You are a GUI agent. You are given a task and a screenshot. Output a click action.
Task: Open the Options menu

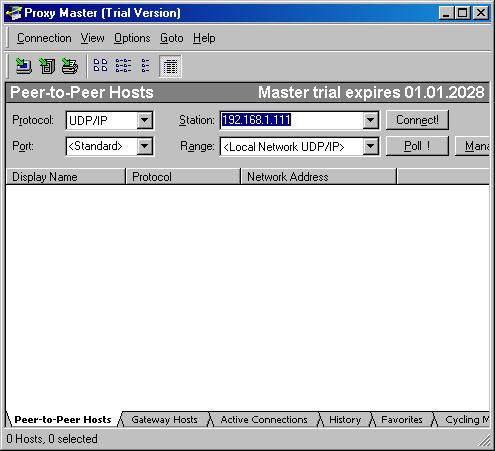(132, 38)
